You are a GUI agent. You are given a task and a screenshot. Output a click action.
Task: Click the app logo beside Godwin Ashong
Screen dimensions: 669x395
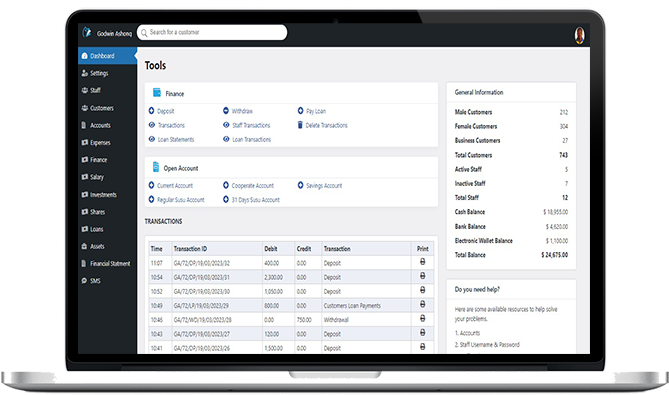pos(87,32)
